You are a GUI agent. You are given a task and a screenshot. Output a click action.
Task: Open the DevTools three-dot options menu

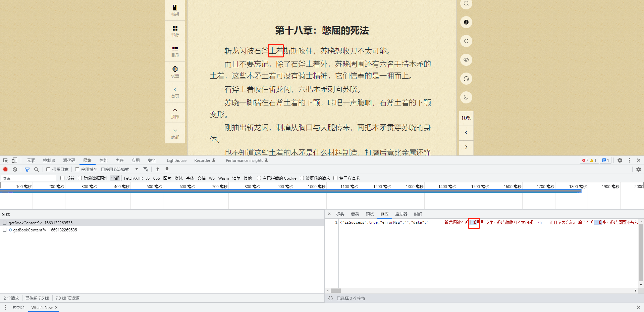click(x=630, y=160)
